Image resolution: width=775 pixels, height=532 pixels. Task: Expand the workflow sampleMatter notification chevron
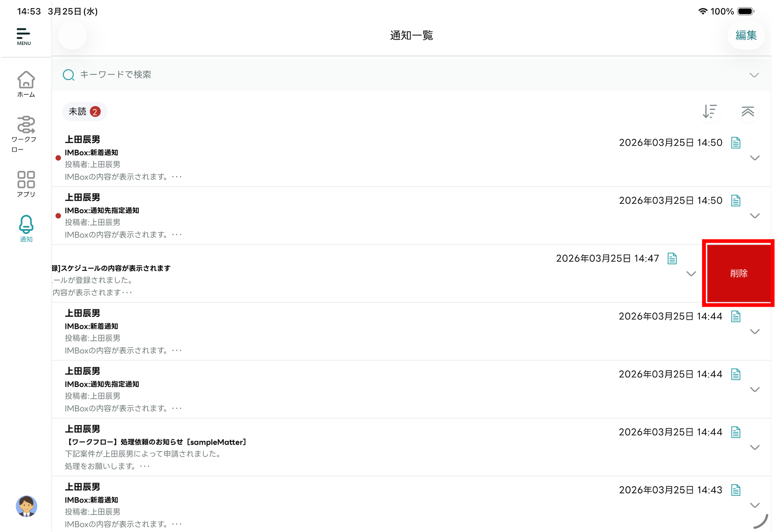point(754,447)
